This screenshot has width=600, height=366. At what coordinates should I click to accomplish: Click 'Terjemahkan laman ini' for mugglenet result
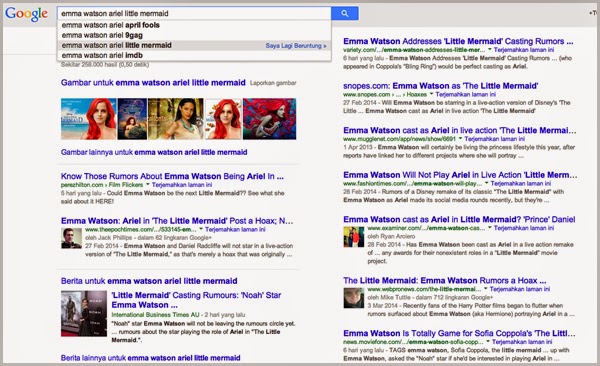494,139
